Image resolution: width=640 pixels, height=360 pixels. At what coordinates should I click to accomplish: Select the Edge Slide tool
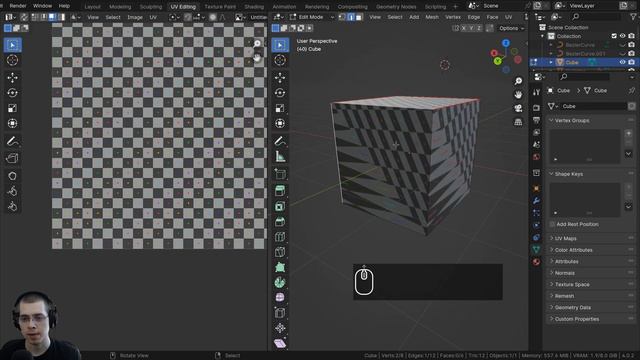[280, 313]
